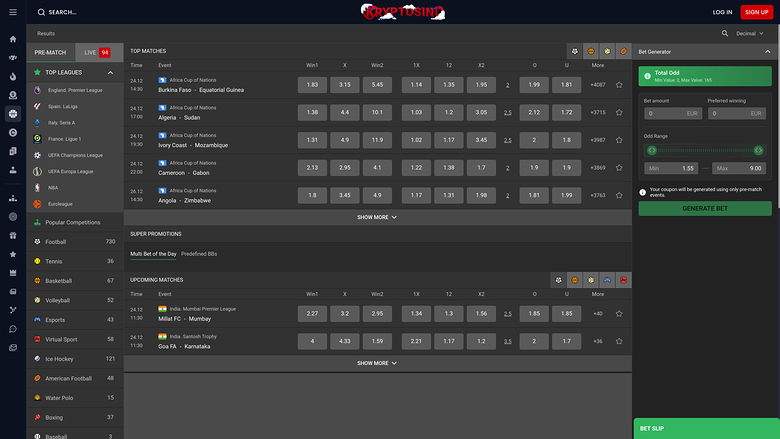Click the Search field in the top bar
Viewport: 780px width, 439px height.
(57, 12)
